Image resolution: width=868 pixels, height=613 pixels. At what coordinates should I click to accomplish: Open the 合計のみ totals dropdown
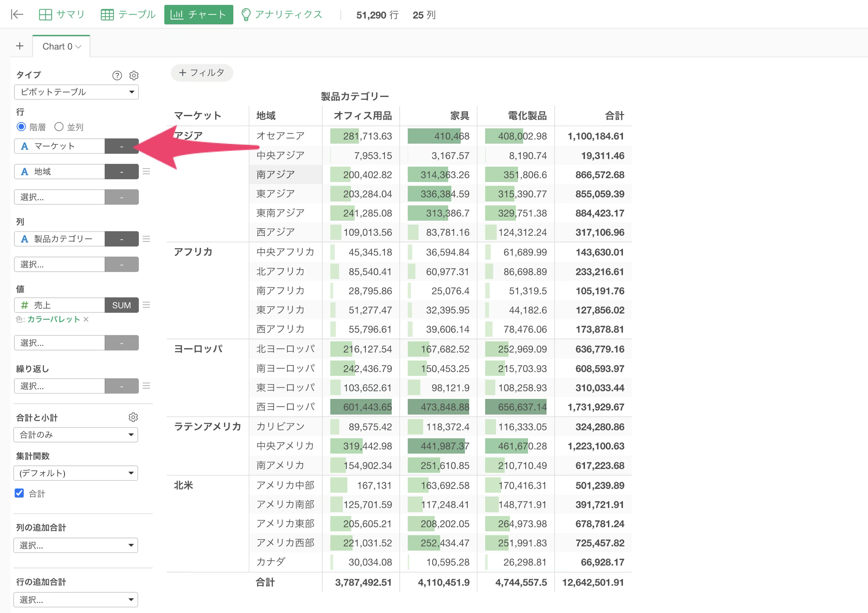(76, 435)
